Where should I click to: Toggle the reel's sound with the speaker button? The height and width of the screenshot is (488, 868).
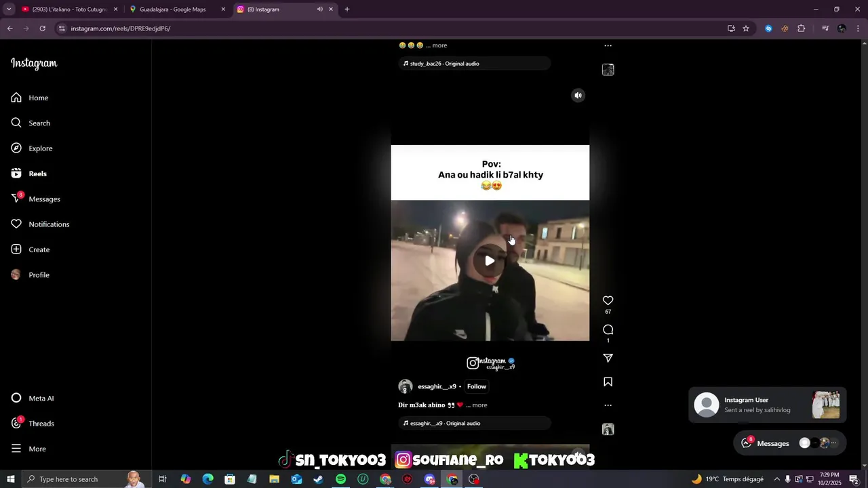point(578,96)
